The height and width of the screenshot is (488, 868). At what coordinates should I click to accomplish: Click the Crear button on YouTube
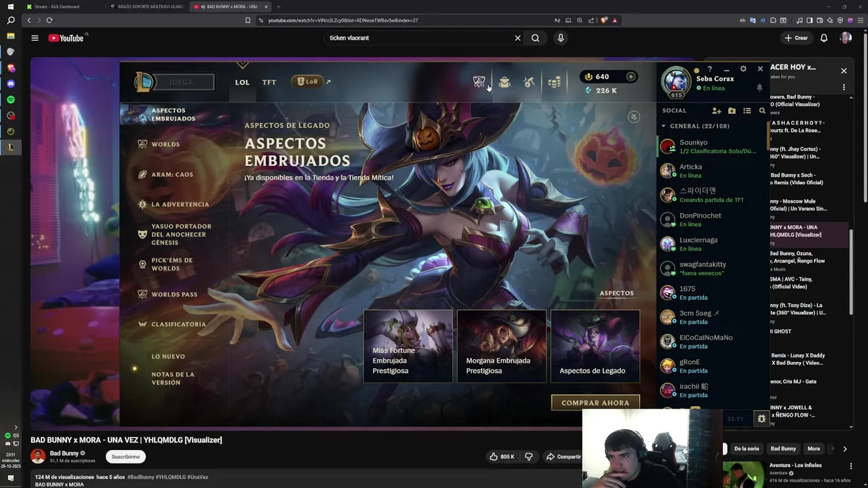point(797,38)
